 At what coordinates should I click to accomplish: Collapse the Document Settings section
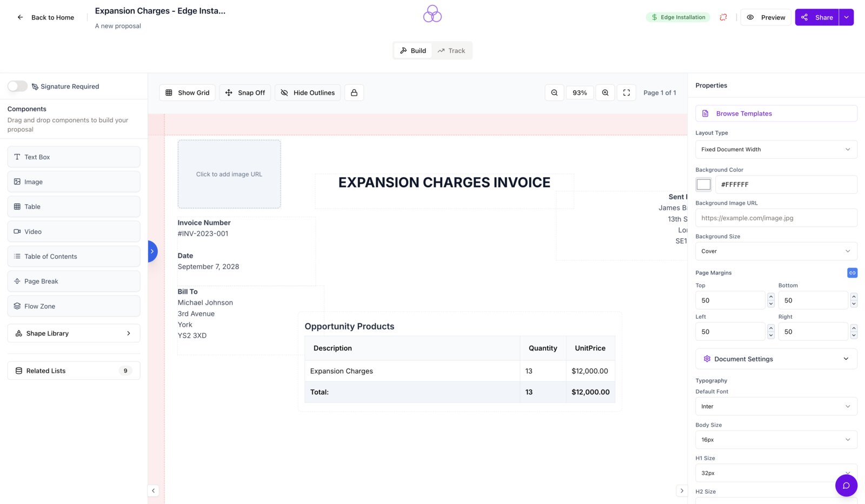pyautogui.click(x=776, y=359)
